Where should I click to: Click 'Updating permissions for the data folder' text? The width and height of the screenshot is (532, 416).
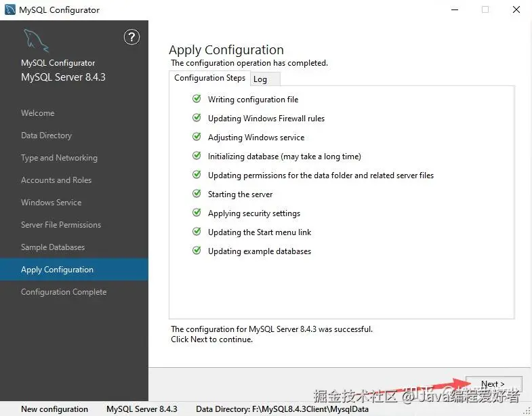(x=321, y=175)
